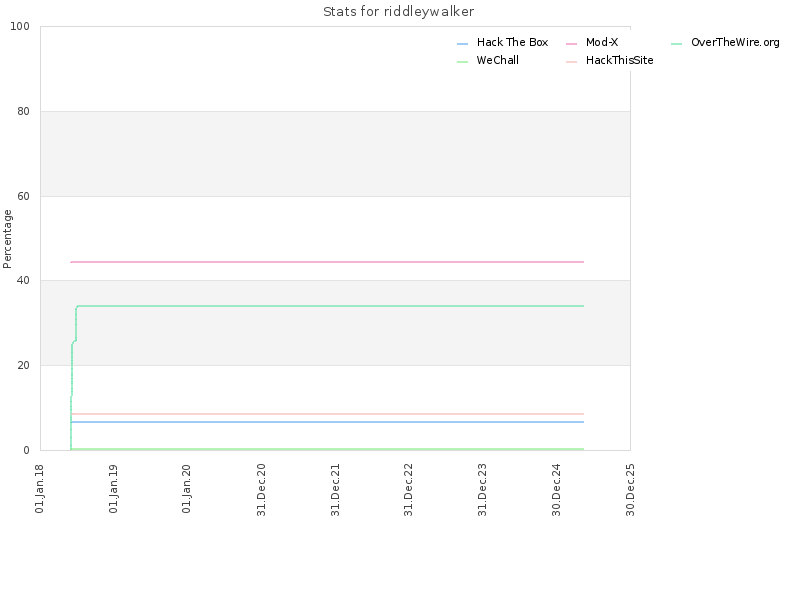Toggle the WeChall series label
Viewport: 800px width, 600px height.
(497, 60)
